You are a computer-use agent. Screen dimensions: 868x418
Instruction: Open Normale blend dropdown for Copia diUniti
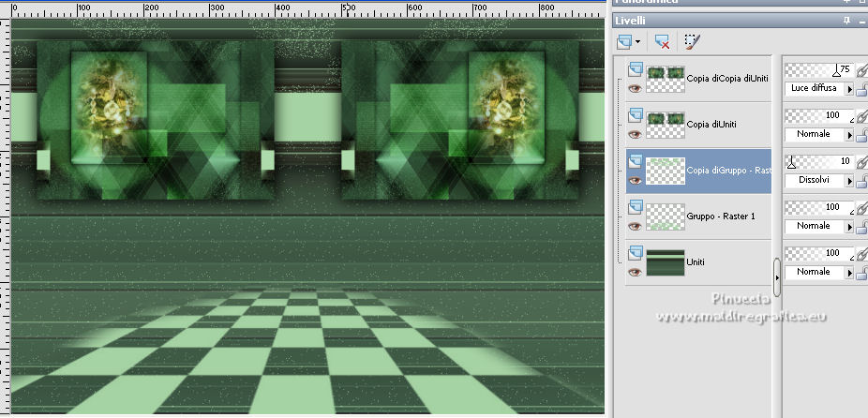(849, 135)
